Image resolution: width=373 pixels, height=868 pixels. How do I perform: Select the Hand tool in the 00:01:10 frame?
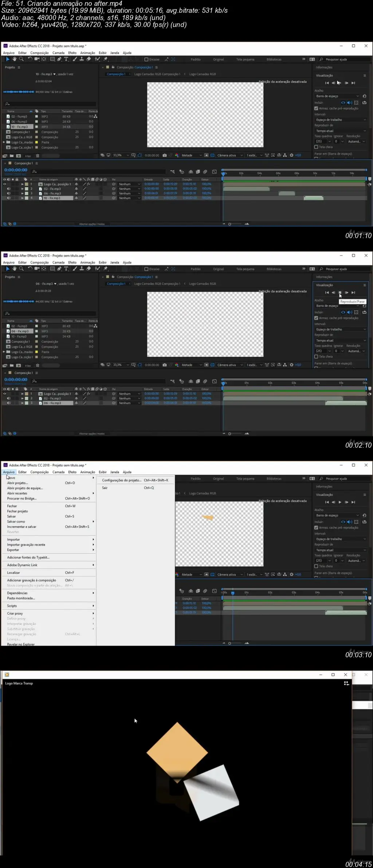coord(15,59)
